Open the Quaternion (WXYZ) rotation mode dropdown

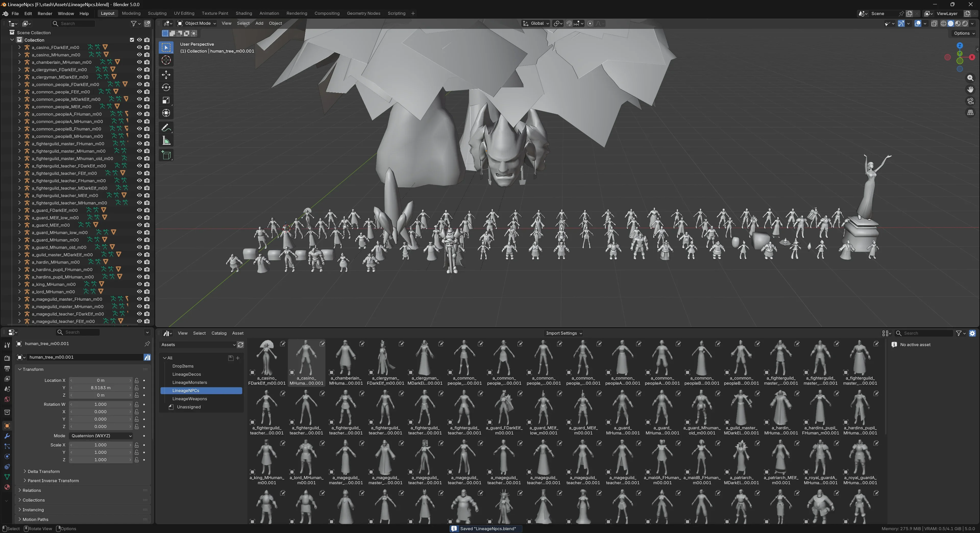tap(101, 436)
